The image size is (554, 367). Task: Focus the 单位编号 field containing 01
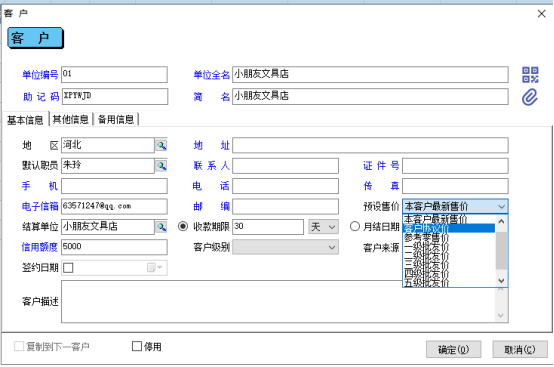[114, 75]
